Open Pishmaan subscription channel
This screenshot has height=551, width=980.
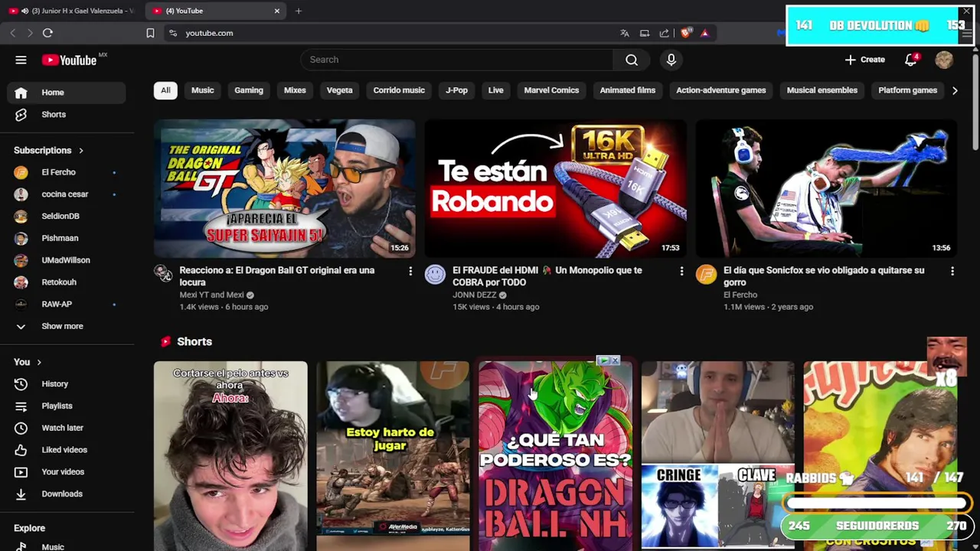tap(67, 238)
